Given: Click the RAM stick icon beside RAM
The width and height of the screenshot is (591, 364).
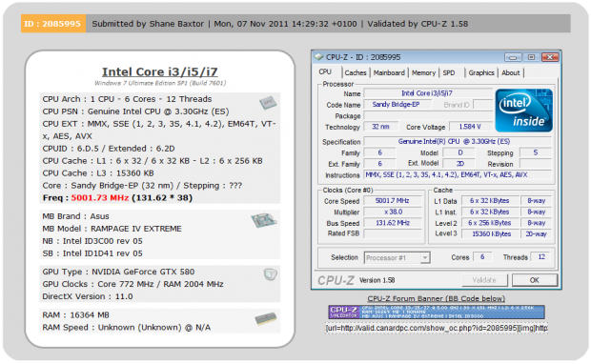Looking at the screenshot, I should coord(266,319).
